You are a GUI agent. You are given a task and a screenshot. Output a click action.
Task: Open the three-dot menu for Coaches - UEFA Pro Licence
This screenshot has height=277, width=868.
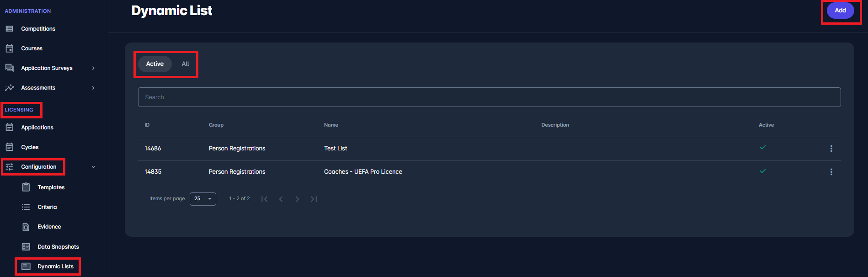[831, 172]
